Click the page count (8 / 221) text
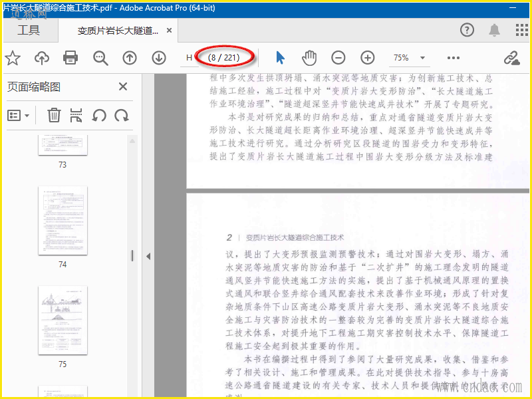This screenshot has width=532, height=399. click(x=223, y=57)
